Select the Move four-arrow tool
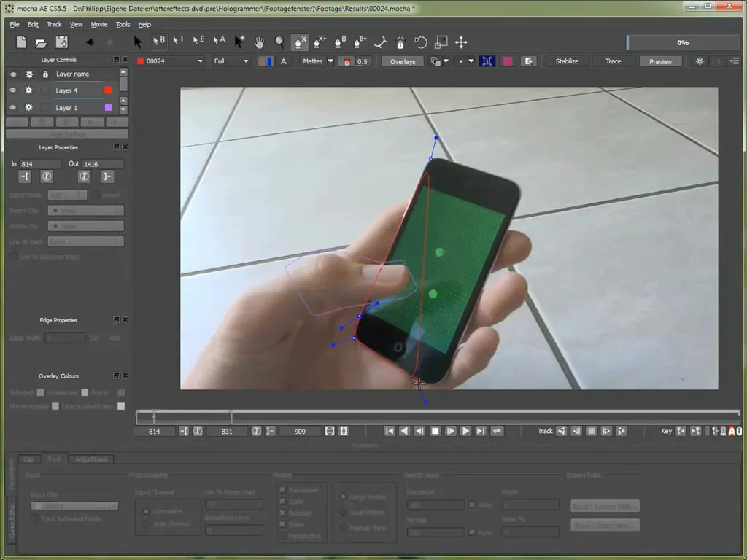The image size is (747, 560). [x=461, y=42]
